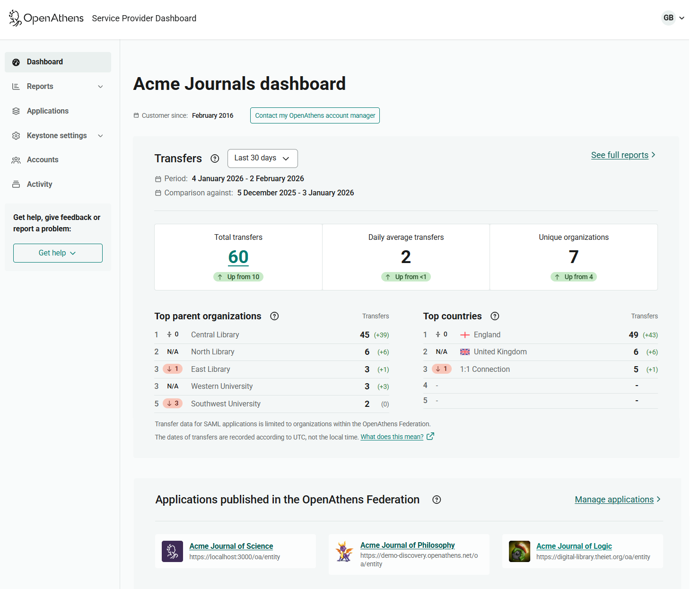Viewport: 700px width, 589px height.
Task: Switch to the Dashboard sidebar item
Action: [x=45, y=62]
